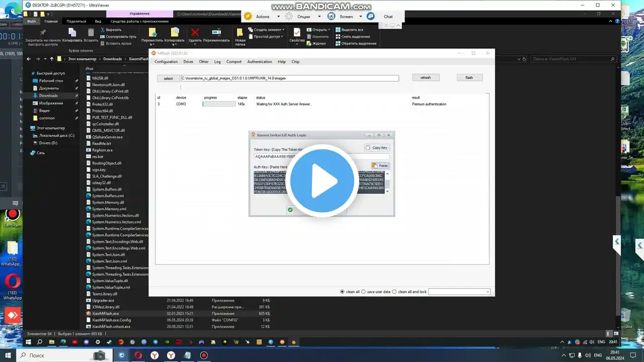Open the Переместить в dropdown
Viewport: 644px width, 362px height.
click(x=152, y=36)
